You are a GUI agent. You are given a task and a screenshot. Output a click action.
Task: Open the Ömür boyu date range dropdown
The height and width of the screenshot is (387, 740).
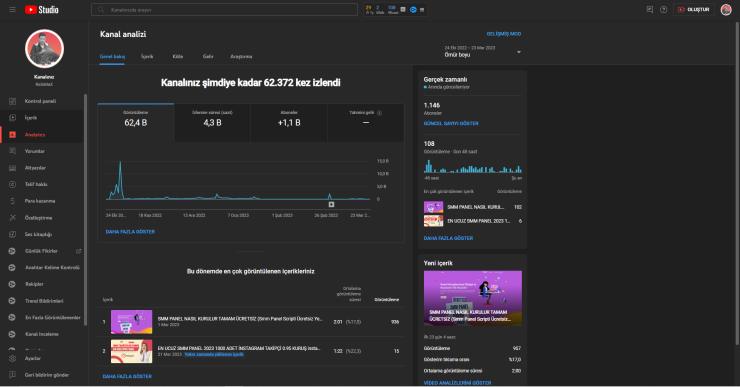482,51
